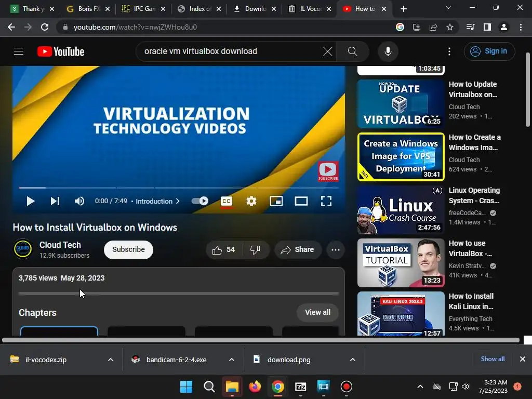Show hidden system tray icons

pos(420,387)
